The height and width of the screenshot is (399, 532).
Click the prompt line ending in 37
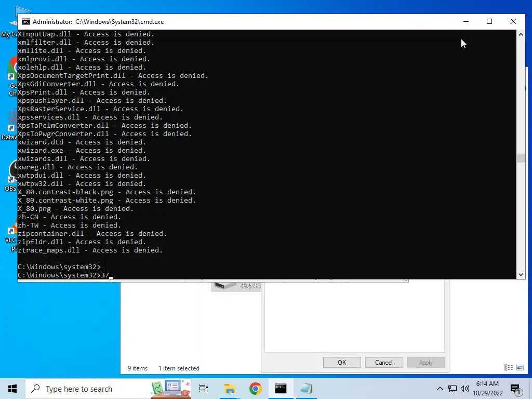coord(65,275)
